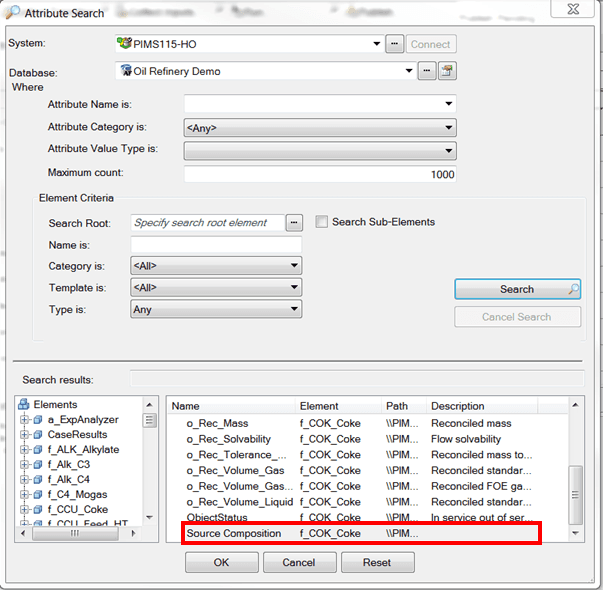Click the a_ExpAnalyzer element cube icon
The width and height of the screenshot is (603, 590).
38,420
